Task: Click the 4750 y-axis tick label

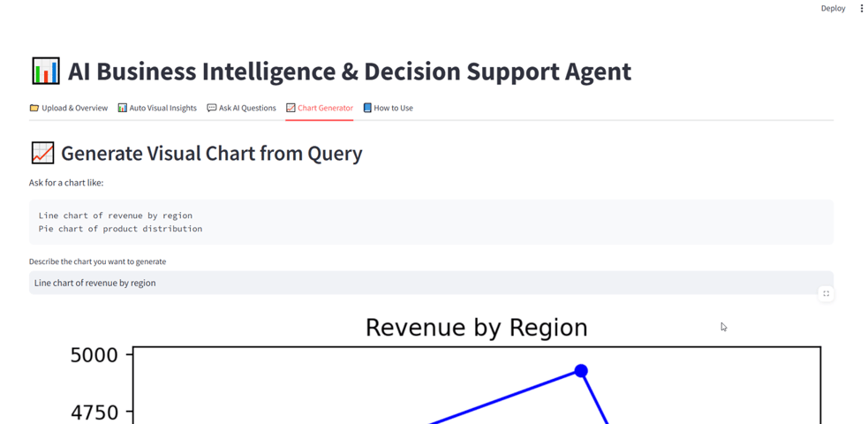Action: 94,413
